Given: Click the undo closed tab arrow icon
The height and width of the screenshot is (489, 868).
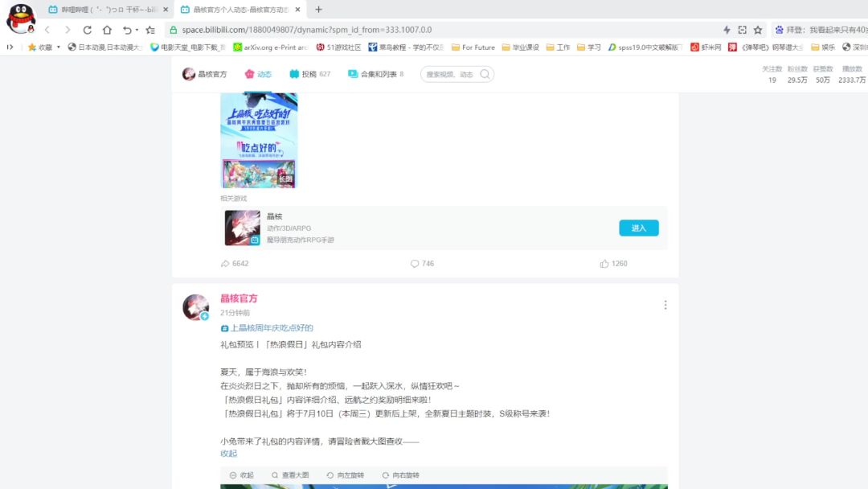Looking at the screenshot, I should 127,30.
